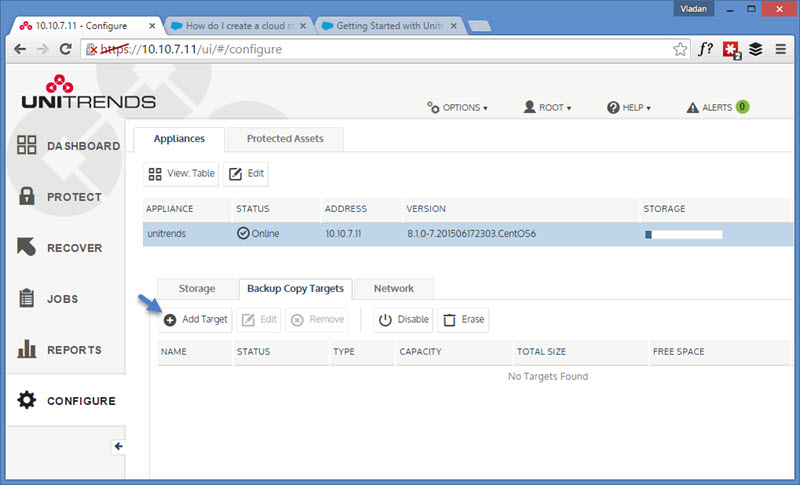Click the red LastPass extension icon
The image size is (800, 485).
tap(732, 50)
